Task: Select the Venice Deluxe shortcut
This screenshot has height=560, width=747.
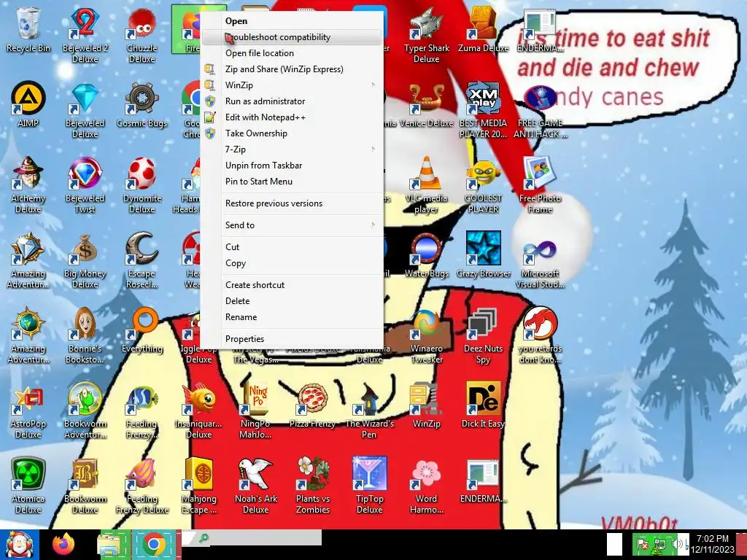Action: click(426, 105)
